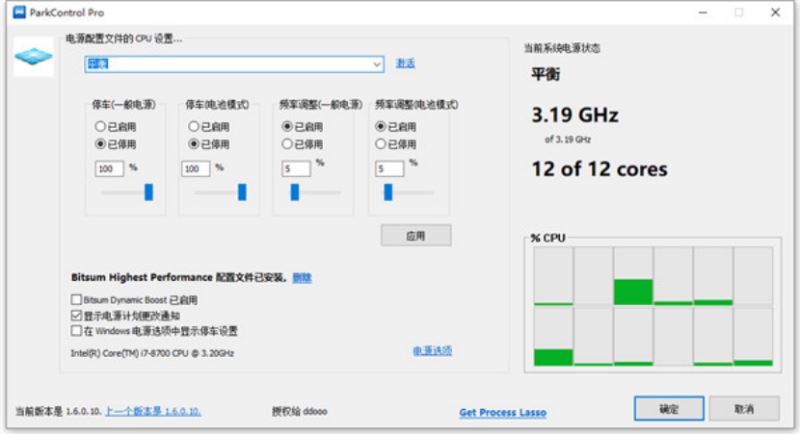Click the ParkControl Pro title bar icon
800x434 pixels.
click(19, 12)
